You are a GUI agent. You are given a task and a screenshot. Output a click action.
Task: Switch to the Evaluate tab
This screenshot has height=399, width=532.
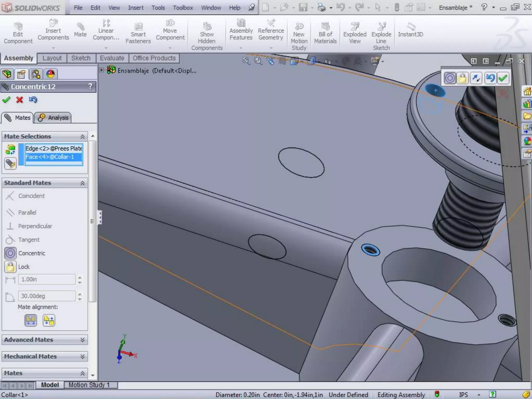pyautogui.click(x=112, y=58)
